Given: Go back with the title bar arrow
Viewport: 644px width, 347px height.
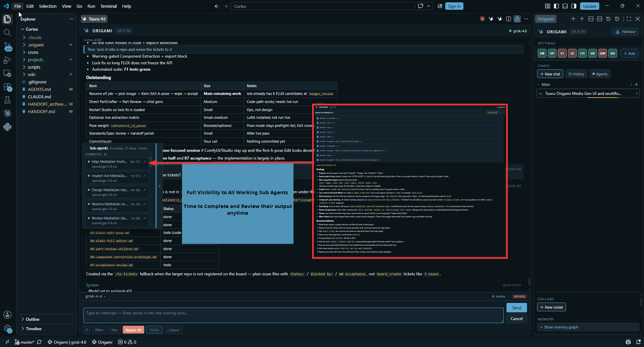Looking at the screenshot, I should tap(217, 6).
